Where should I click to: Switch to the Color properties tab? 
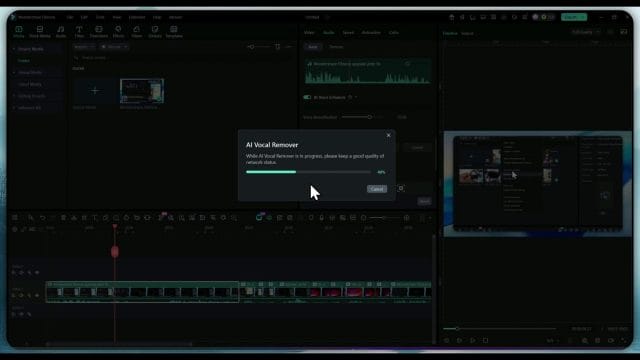pyautogui.click(x=393, y=33)
